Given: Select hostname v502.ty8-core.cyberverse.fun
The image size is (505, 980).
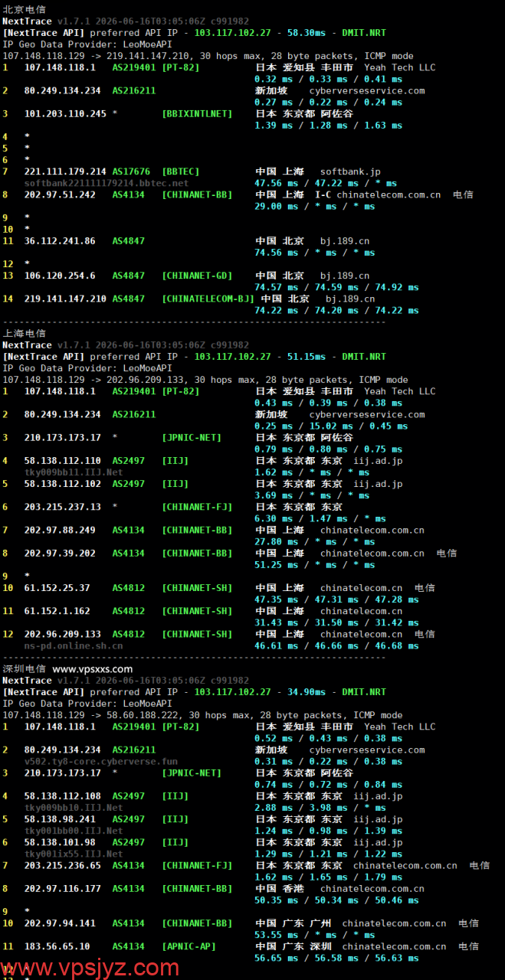Looking at the screenshot, I should [x=101, y=762].
